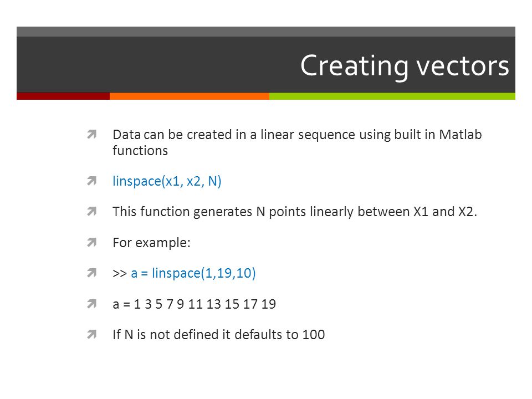This screenshot has width=532, height=399.
Task: Click the arrow bullet next to "For example:"
Action: [91, 242]
